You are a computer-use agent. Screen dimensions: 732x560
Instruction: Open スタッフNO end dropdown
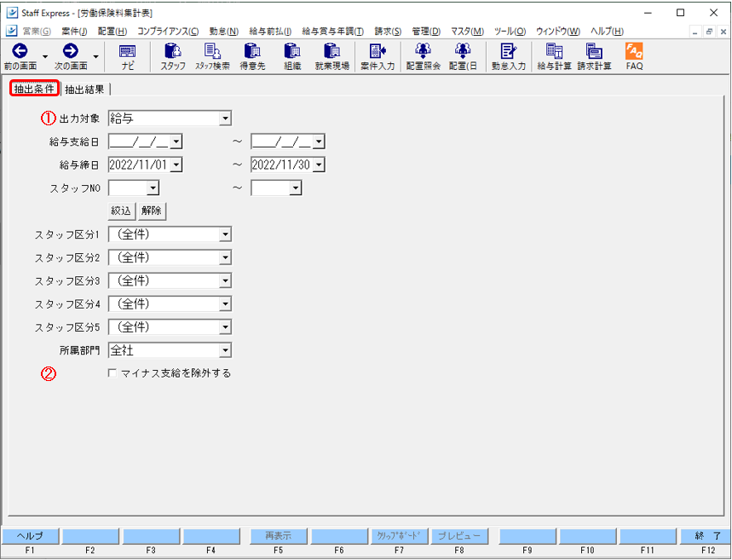point(295,188)
